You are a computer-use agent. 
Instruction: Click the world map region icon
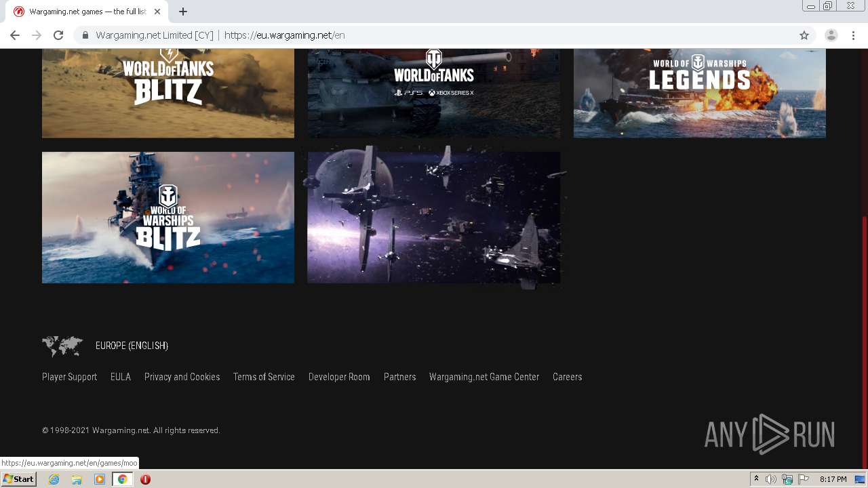pyautogui.click(x=62, y=346)
